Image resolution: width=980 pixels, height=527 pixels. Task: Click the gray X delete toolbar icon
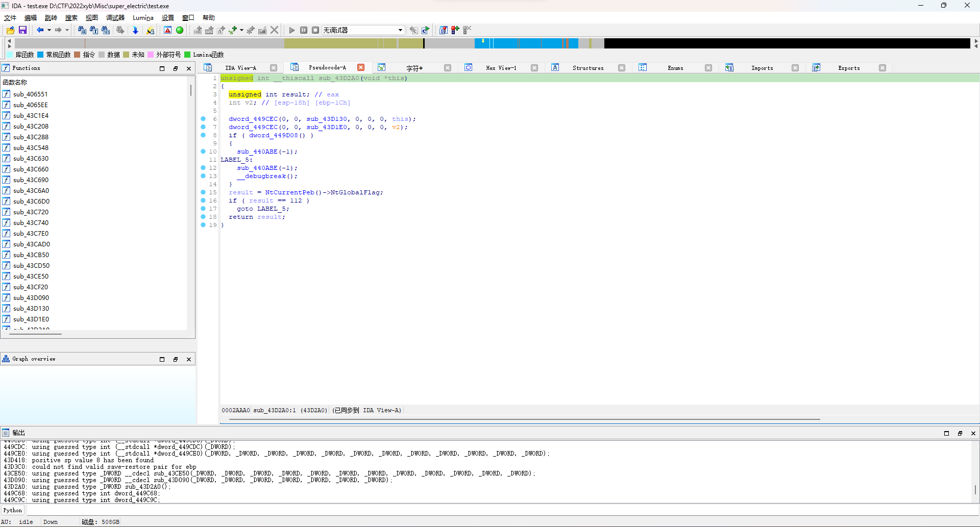pyautogui.click(x=275, y=30)
